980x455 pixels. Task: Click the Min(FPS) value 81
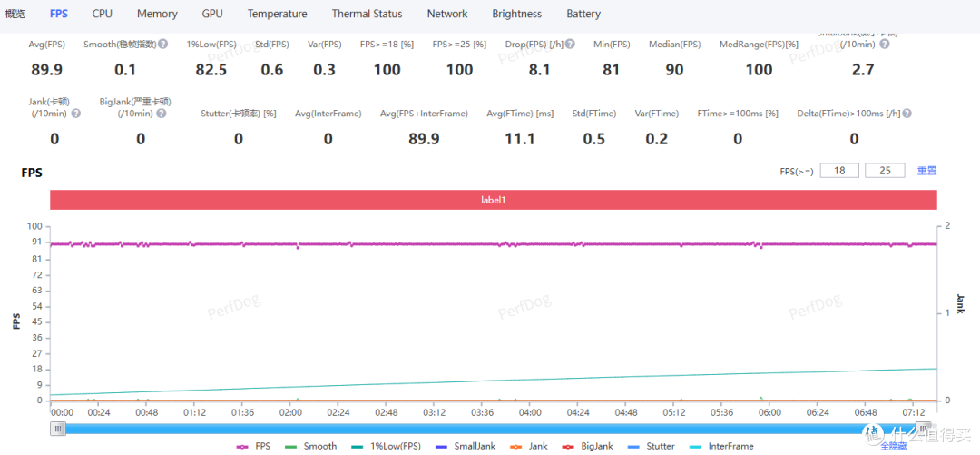click(612, 69)
